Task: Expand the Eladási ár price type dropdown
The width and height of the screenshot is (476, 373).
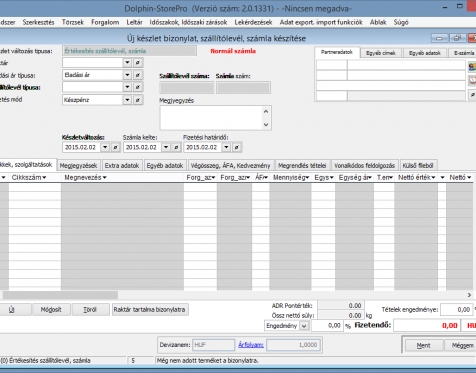Action: (x=127, y=75)
